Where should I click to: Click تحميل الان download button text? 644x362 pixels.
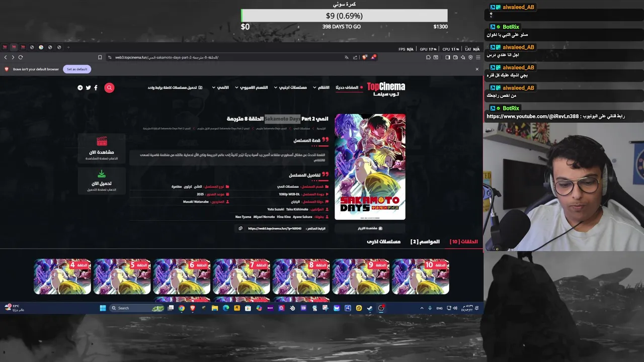click(102, 184)
